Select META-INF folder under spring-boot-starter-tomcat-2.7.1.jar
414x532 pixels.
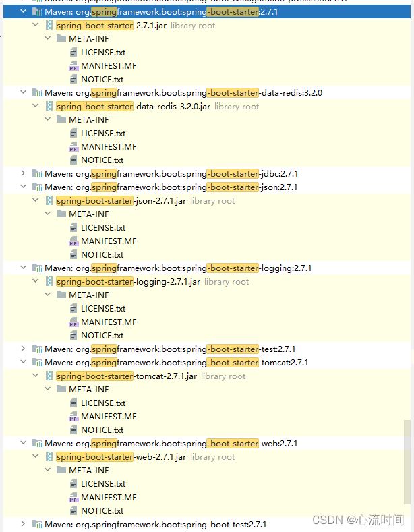tap(88, 390)
